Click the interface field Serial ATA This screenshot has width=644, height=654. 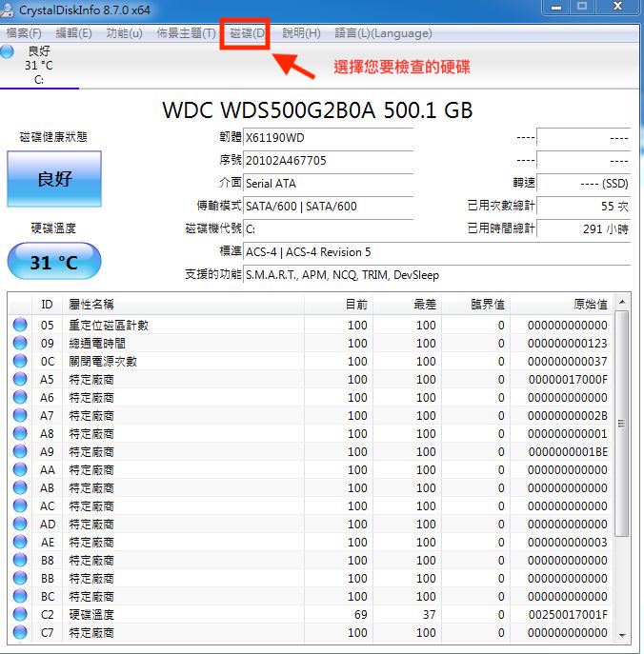(x=328, y=183)
